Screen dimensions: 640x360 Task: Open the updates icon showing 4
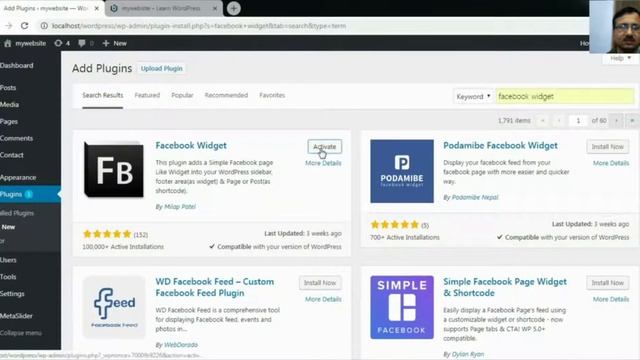point(62,43)
